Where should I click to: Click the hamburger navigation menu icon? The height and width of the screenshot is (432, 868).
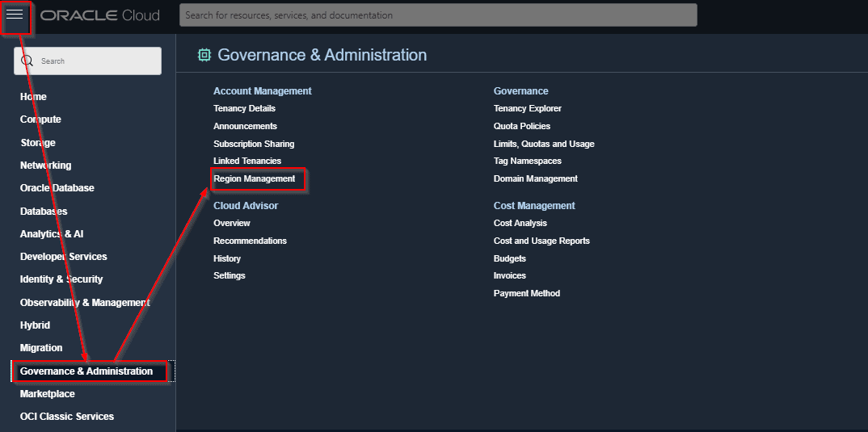tap(15, 15)
